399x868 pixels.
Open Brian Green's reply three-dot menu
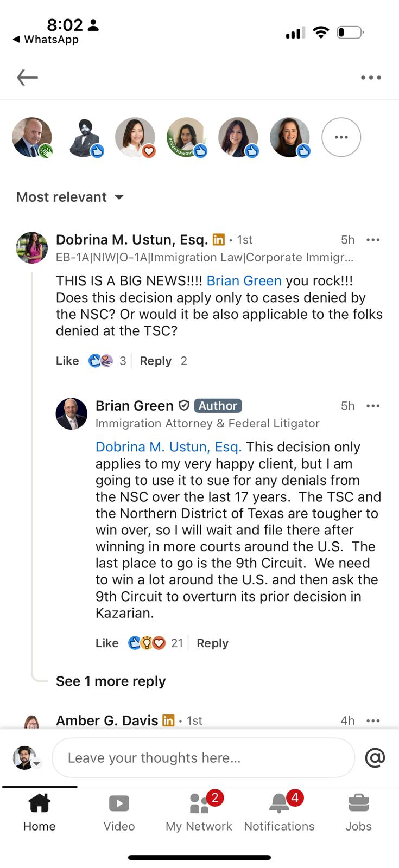coord(373,406)
